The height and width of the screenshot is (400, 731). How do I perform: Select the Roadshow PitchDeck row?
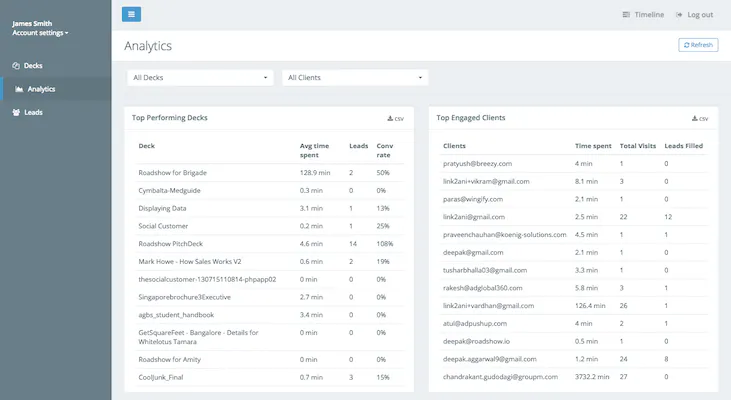point(270,243)
